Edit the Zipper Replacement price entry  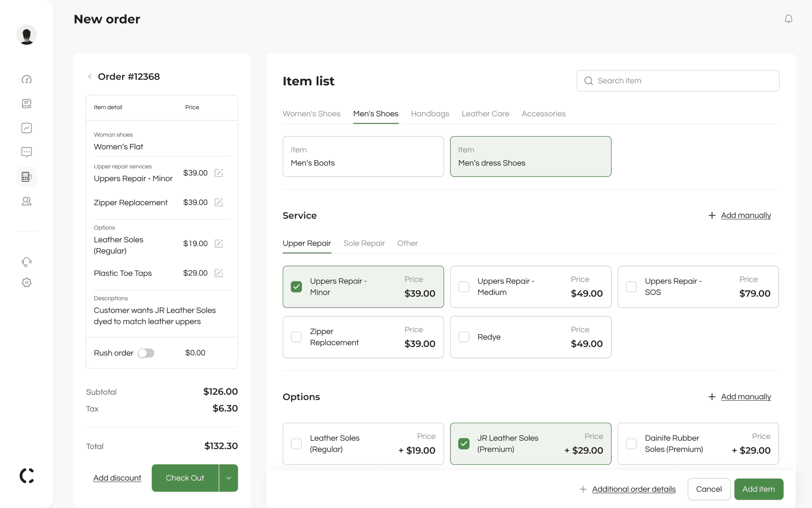point(218,202)
